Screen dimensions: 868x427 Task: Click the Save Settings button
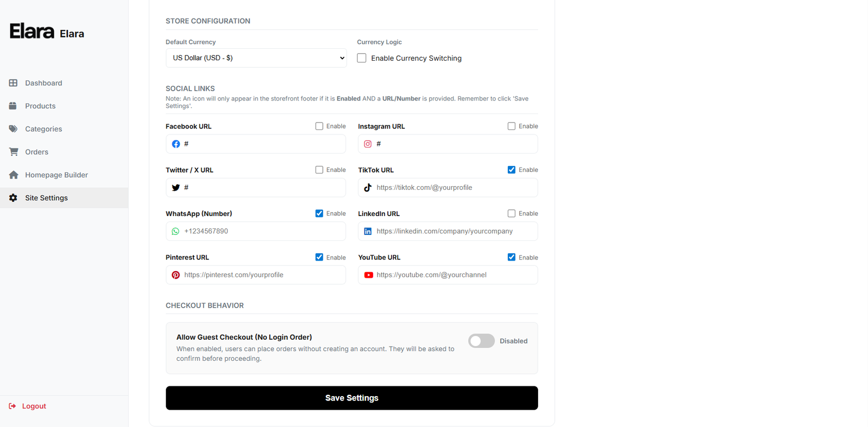coord(352,398)
